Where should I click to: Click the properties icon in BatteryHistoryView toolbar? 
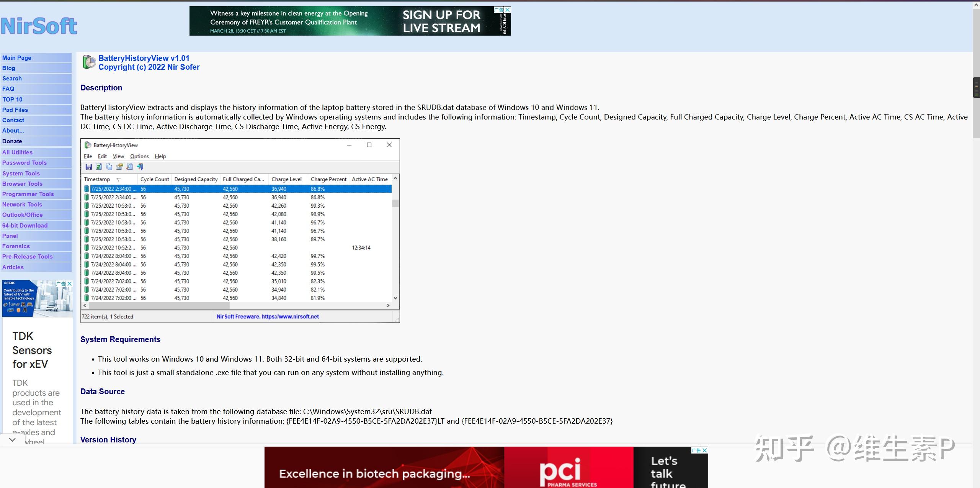coord(119,167)
